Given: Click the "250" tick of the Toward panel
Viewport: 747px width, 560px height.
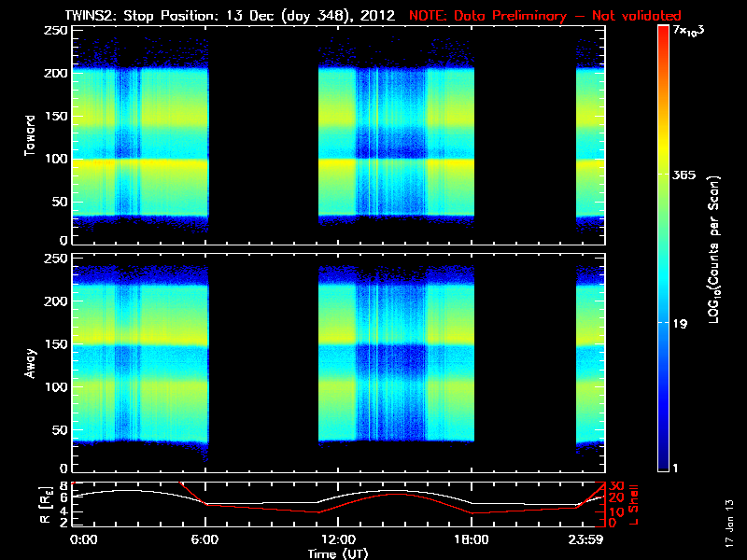Looking at the screenshot, I should point(56,31).
